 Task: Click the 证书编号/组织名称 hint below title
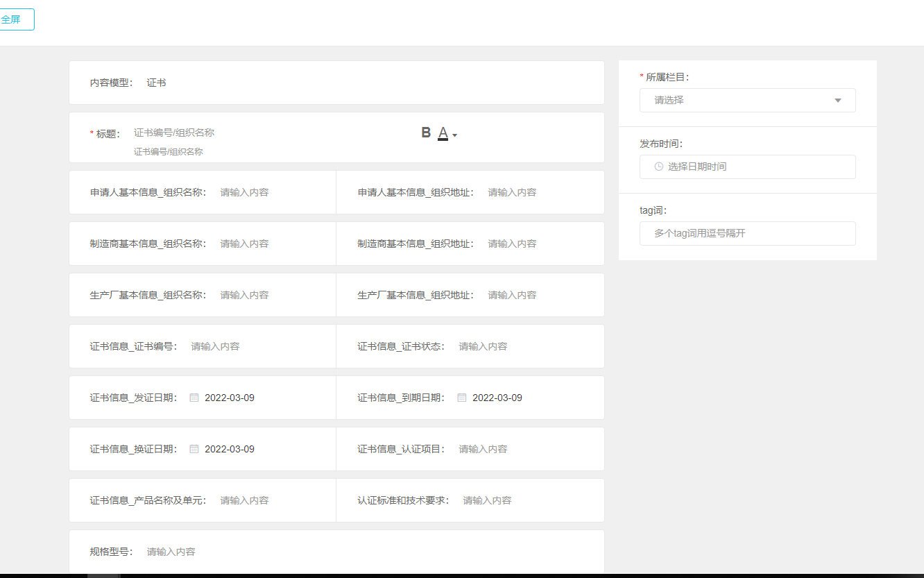[x=169, y=151]
